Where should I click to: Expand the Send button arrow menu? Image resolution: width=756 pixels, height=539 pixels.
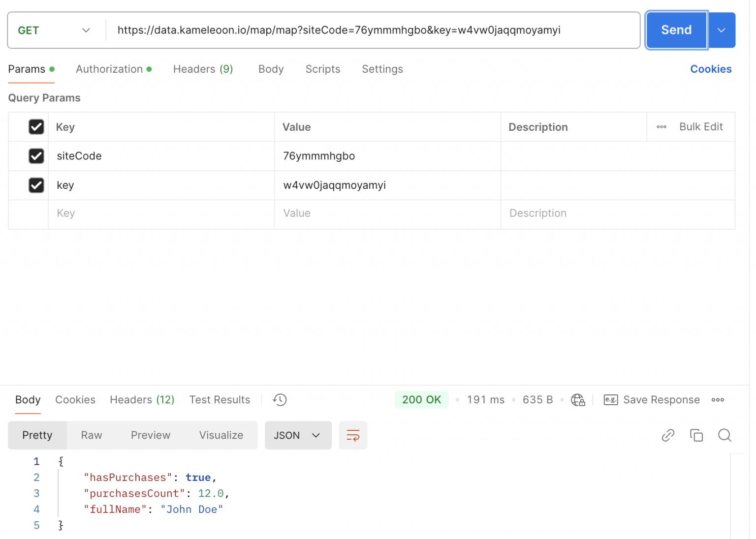tap(721, 30)
